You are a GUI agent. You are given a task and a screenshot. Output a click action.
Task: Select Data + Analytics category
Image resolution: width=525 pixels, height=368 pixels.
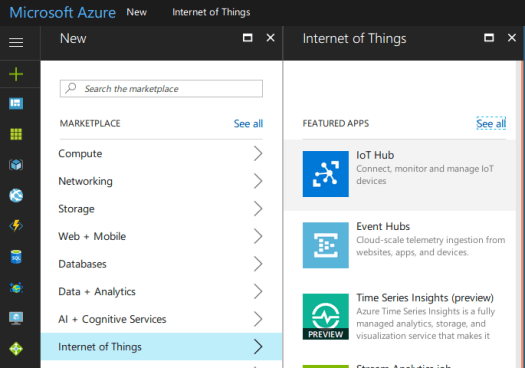pos(97,291)
